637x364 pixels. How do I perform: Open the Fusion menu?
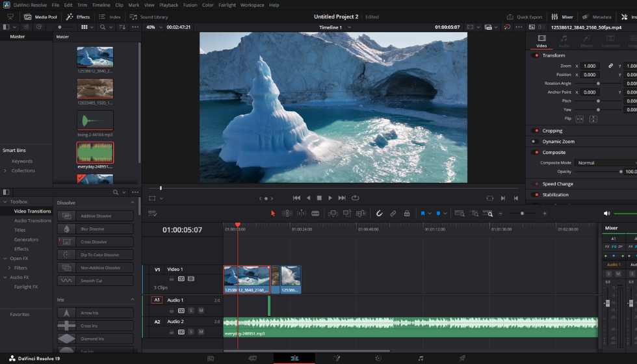[x=190, y=5]
